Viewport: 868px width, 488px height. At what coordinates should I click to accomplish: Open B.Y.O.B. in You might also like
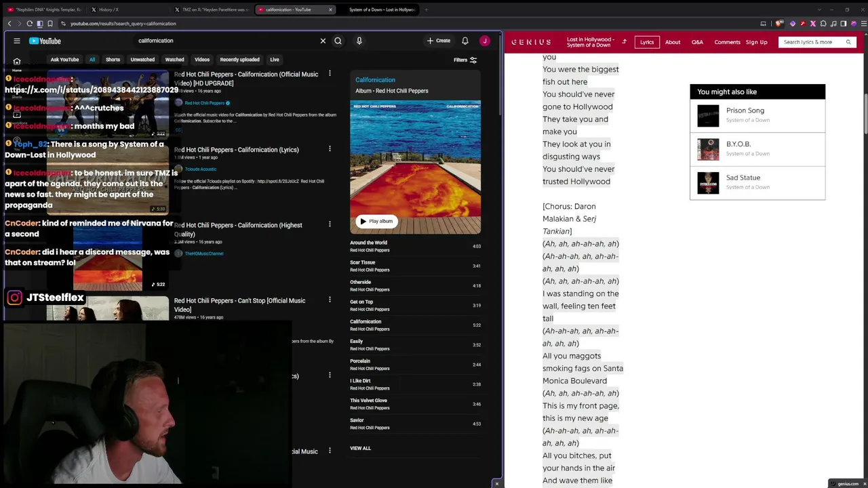(757, 149)
